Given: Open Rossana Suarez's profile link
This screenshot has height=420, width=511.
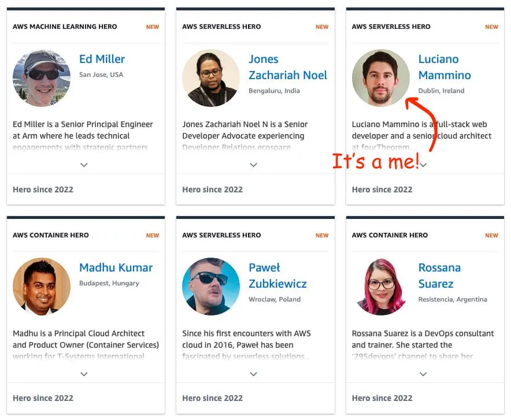Looking at the screenshot, I should (439, 276).
